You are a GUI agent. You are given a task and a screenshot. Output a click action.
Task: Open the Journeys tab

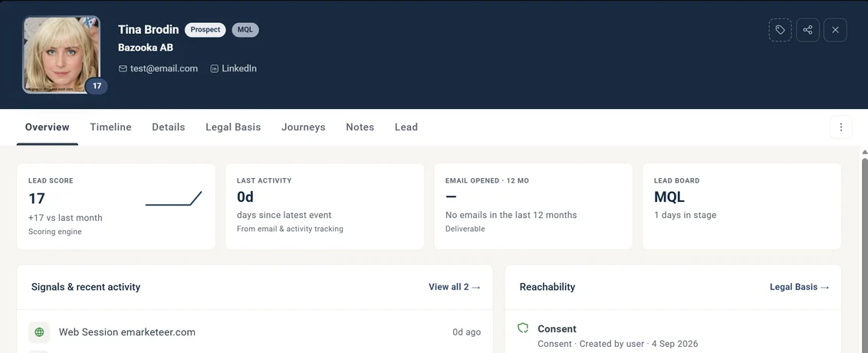(x=304, y=127)
